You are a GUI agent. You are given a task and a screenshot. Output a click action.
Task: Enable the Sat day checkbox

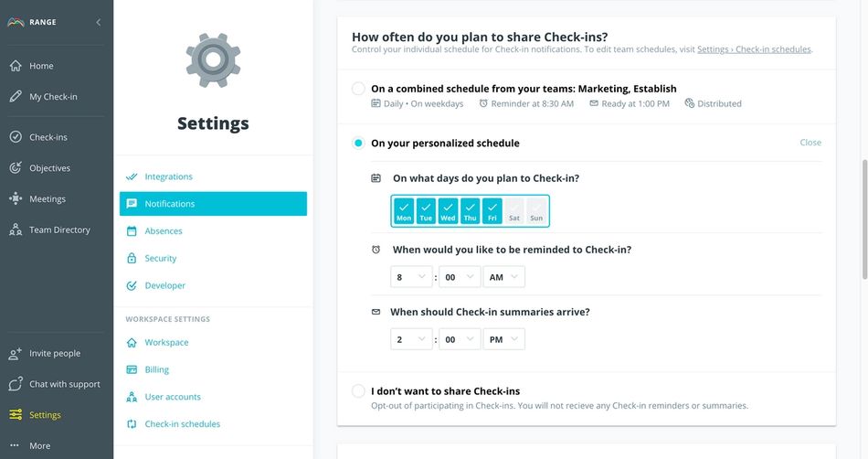(514, 211)
